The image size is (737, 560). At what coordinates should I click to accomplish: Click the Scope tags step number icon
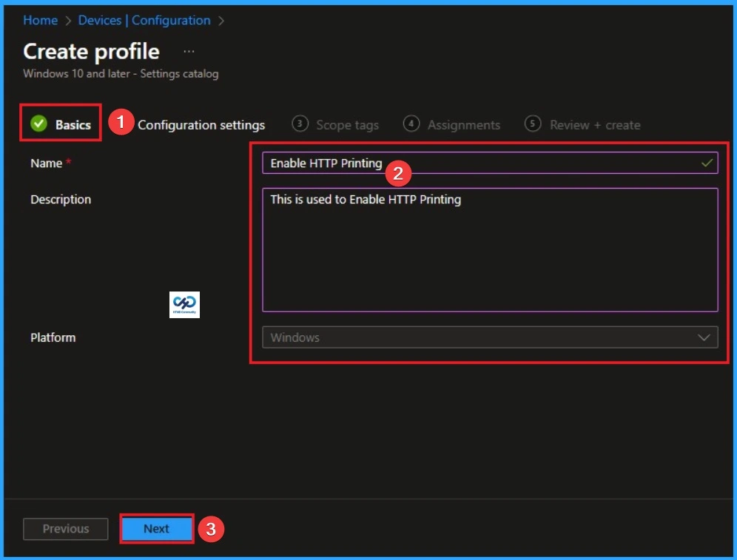point(300,124)
